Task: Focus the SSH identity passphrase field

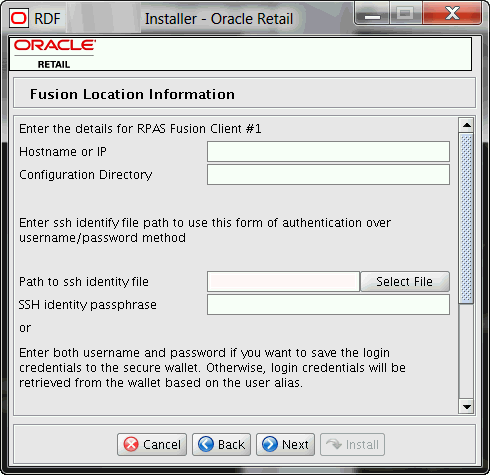Action: (x=328, y=305)
